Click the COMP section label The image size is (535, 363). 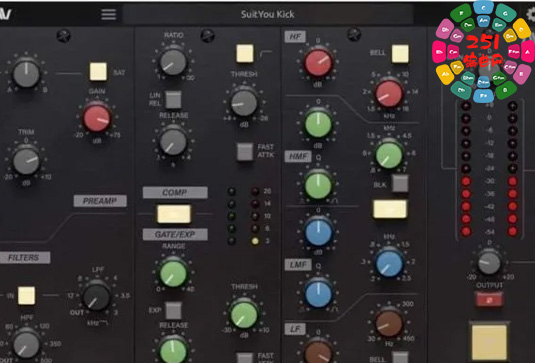(175, 192)
